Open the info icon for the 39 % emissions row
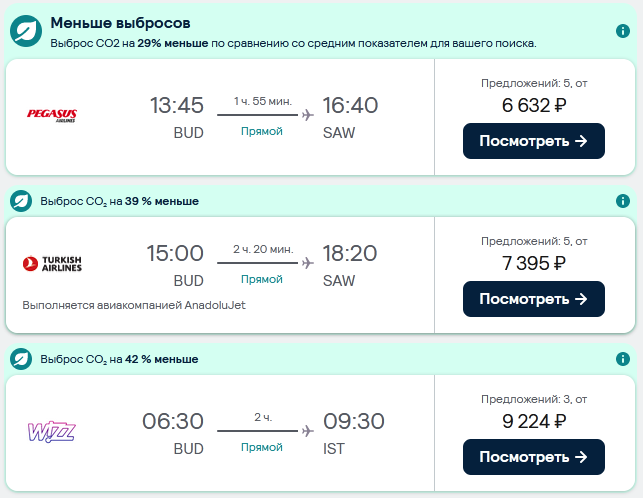643x498 pixels. (x=622, y=201)
